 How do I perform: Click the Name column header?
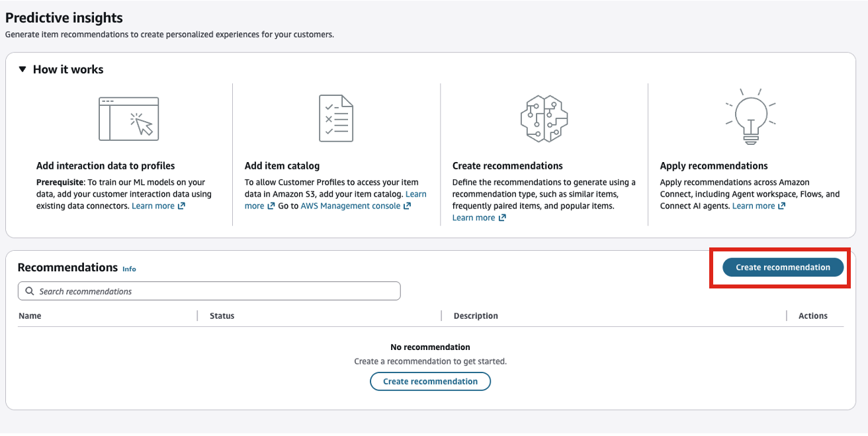pos(30,316)
